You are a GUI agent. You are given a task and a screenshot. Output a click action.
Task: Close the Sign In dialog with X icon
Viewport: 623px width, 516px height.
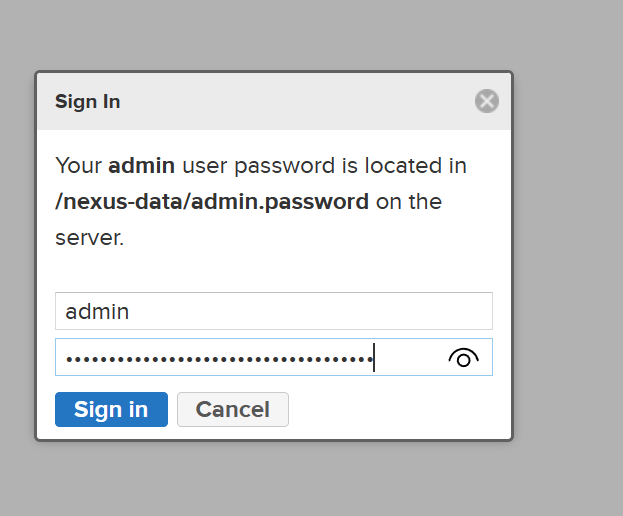pyautogui.click(x=486, y=101)
